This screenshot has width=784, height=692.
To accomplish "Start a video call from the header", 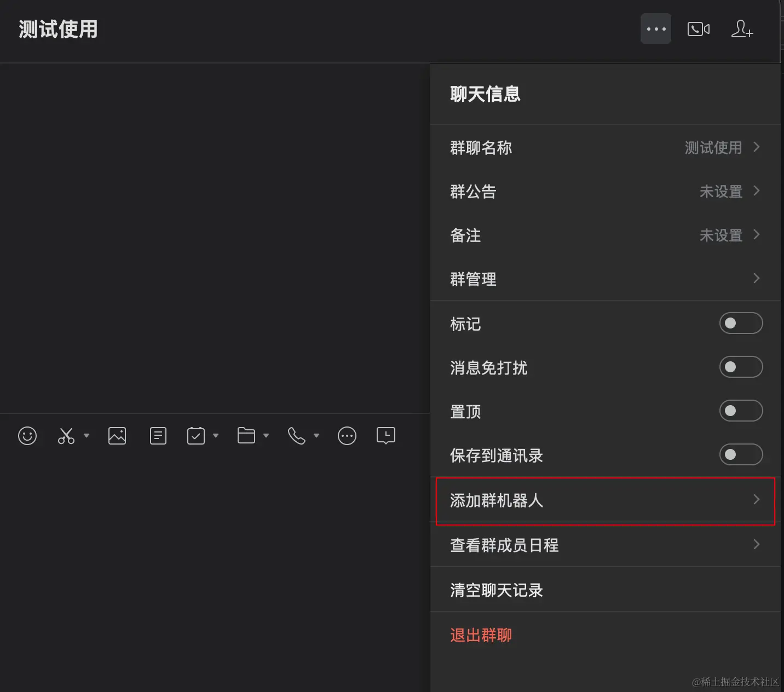I will click(x=699, y=29).
